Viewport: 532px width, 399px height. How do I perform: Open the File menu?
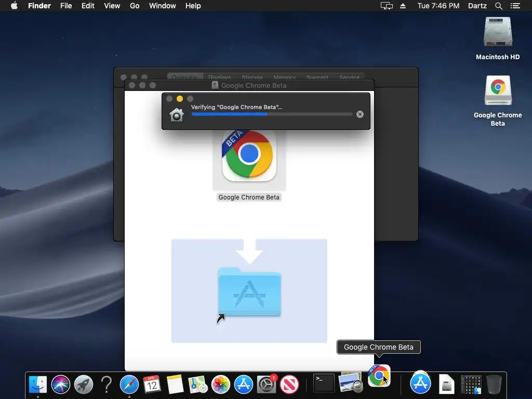point(66,6)
